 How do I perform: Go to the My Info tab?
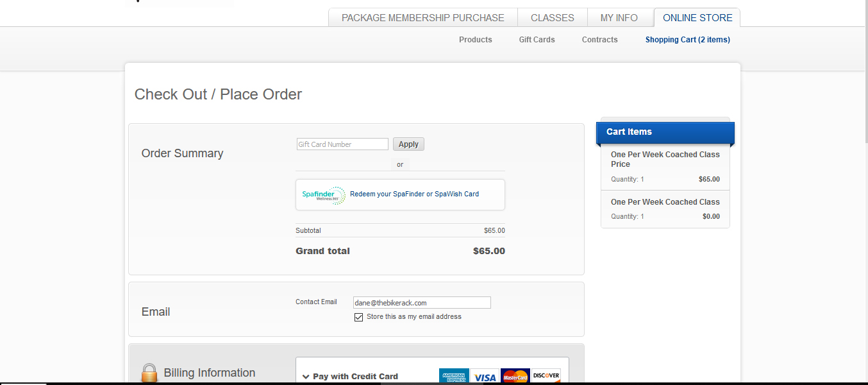click(619, 18)
